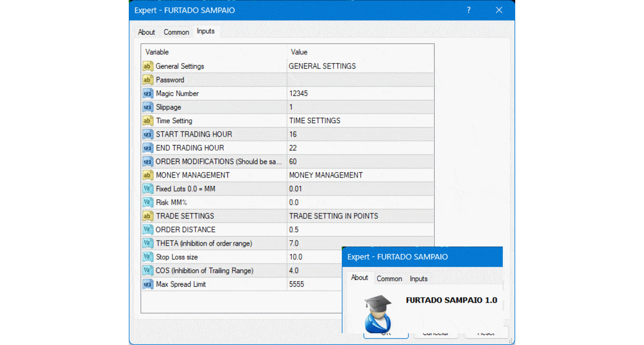Click the graduate expert icon in About window
The height and width of the screenshot is (345, 644).
[x=378, y=314]
